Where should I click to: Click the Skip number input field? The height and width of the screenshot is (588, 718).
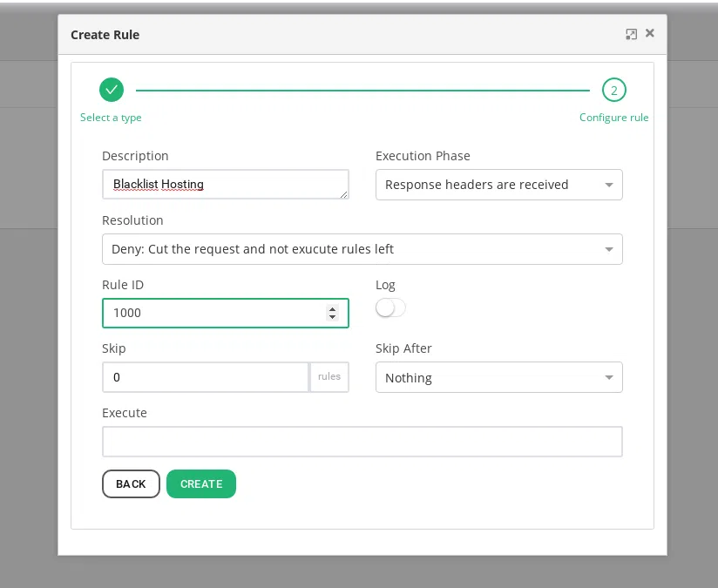(x=205, y=377)
